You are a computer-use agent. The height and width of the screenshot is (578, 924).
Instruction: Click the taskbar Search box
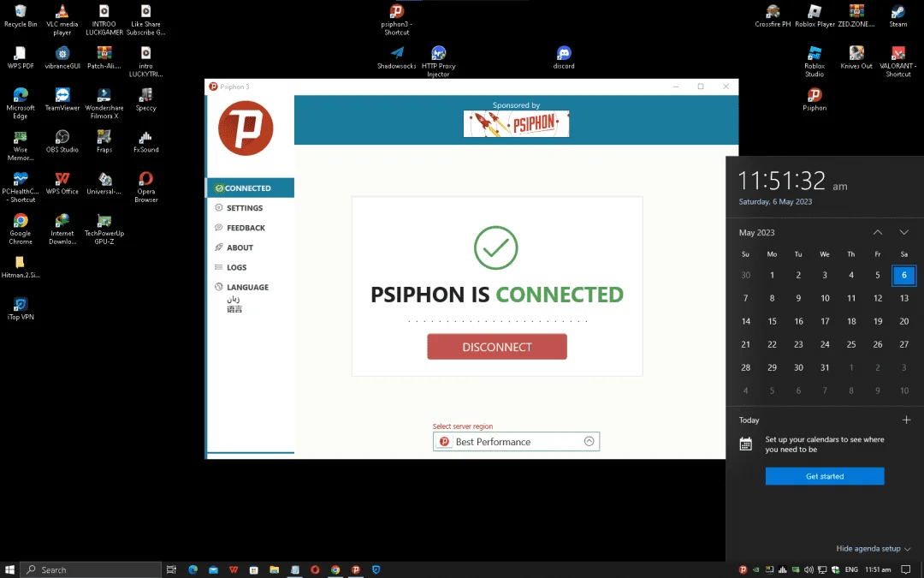pos(91,569)
